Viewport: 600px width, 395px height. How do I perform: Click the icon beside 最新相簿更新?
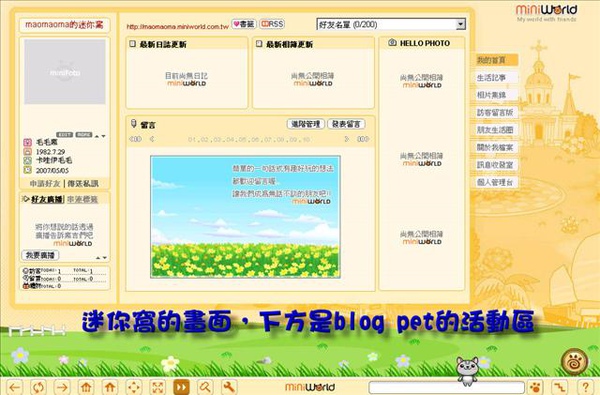[259, 44]
